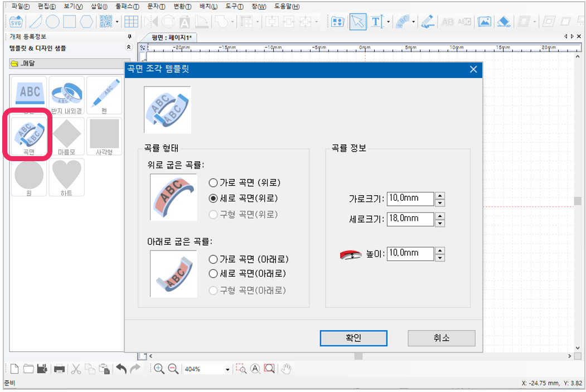Select 세로 곡면(아래로) radio option
This screenshot has width=586, height=392.
[x=213, y=274]
